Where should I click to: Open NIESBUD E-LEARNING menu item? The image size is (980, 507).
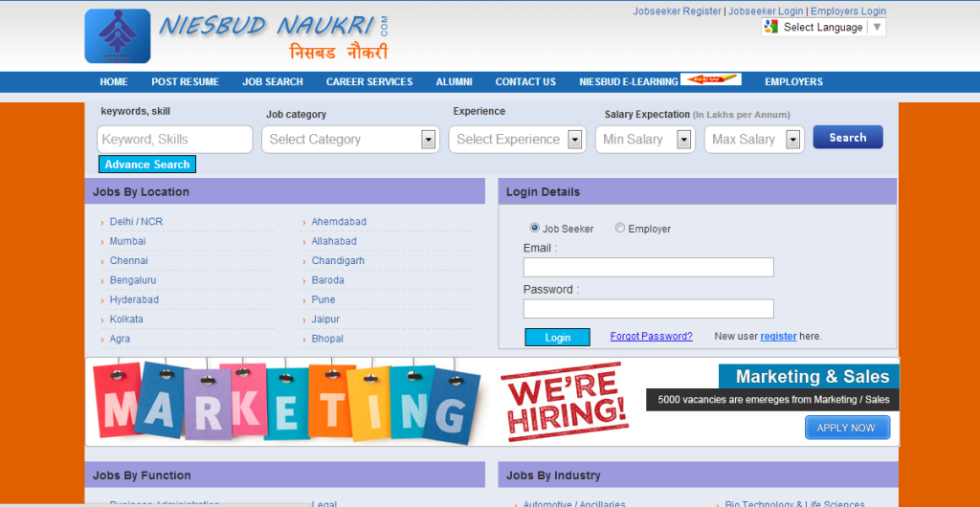click(629, 82)
